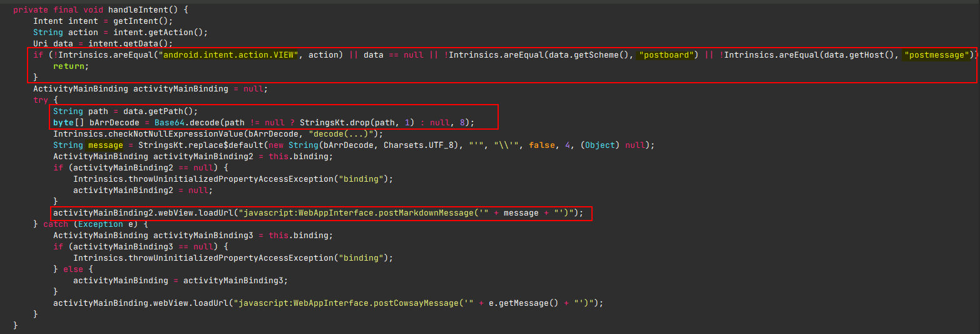Click the private modifier keyword
Screen dimensions: 980x334
point(31,9)
